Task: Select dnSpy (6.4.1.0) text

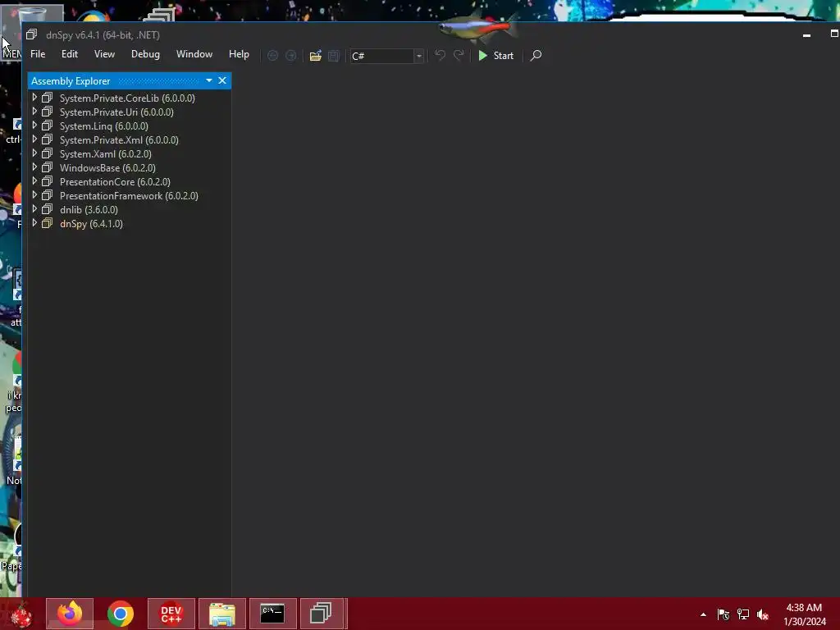Action: point(91,223)
